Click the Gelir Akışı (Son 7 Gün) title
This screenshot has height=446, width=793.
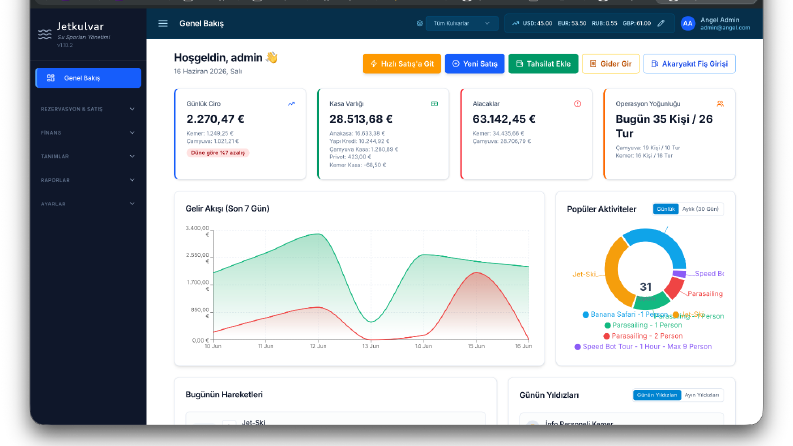coord(227,208)
